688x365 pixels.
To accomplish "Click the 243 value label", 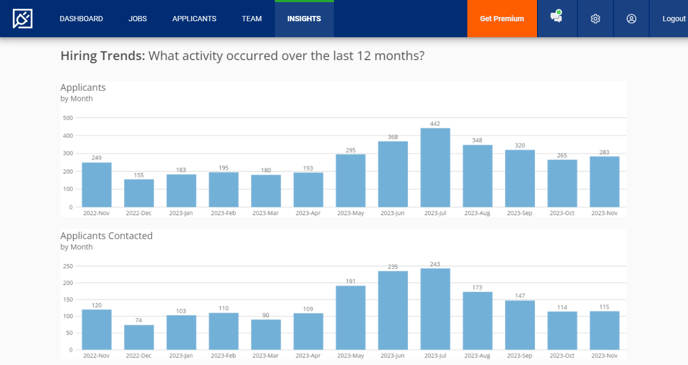I will pos(435,264).
